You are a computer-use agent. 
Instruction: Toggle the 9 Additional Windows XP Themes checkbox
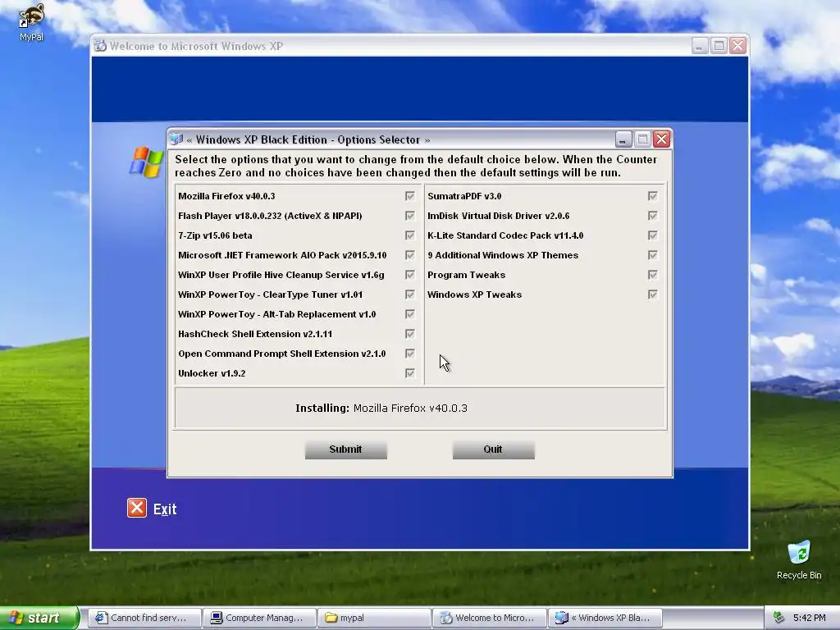[652, 255]
